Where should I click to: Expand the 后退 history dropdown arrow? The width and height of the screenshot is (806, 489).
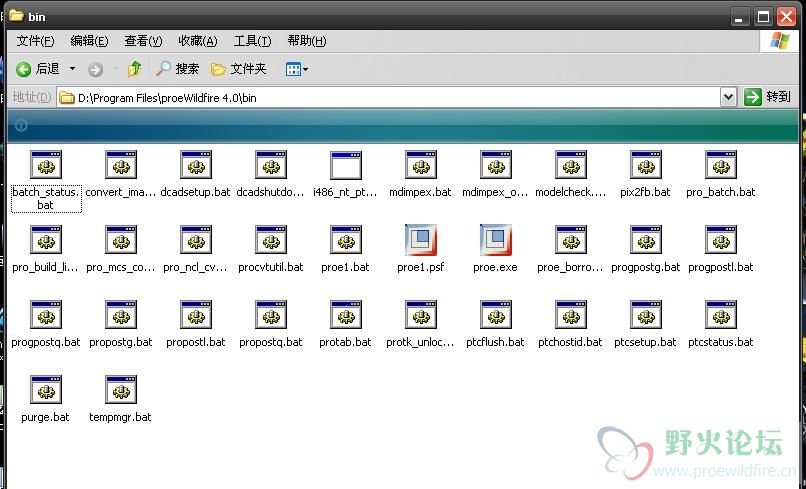click(x=72, y=69)
